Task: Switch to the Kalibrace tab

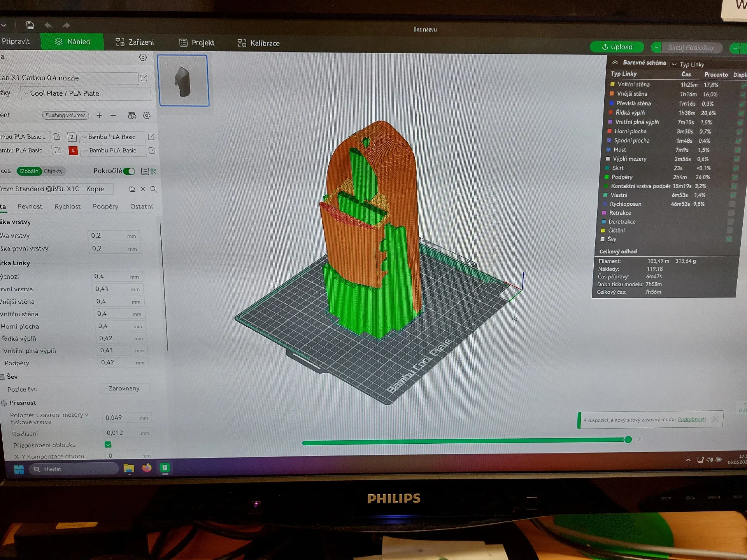Action: (259, 43)
